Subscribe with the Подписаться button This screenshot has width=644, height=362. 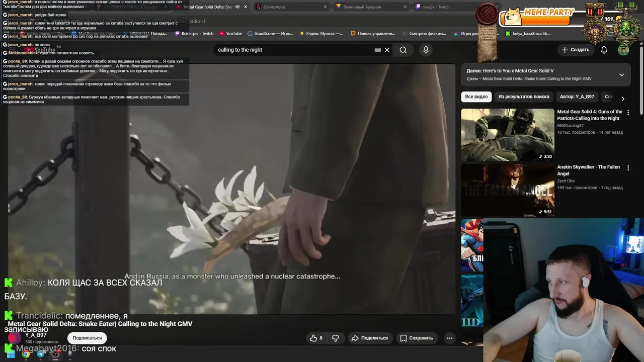tap(87, 338)
